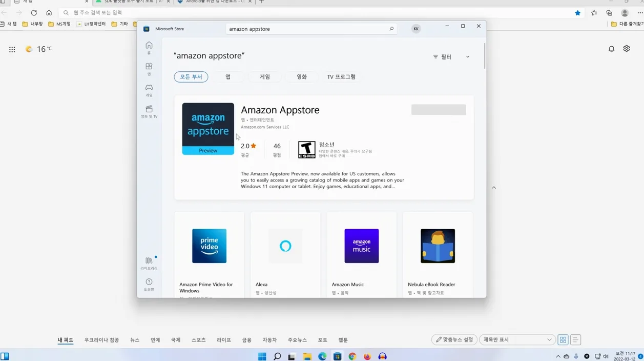Select the 모든 부서 filter tab
644x361 pixels.
coord(191,77)
